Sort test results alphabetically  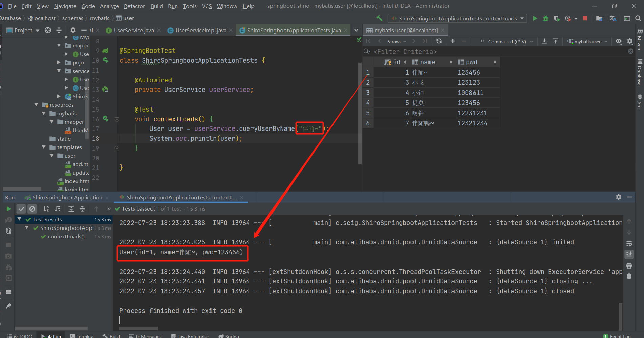pyautogui.click(x=46, y=209)
